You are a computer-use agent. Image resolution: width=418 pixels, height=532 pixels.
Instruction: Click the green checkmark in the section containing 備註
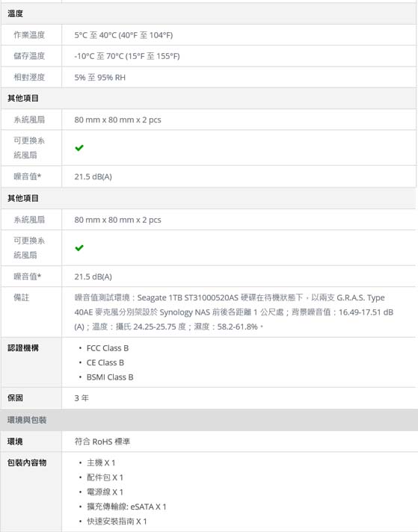pyautogui.click(x=79, y=248)
